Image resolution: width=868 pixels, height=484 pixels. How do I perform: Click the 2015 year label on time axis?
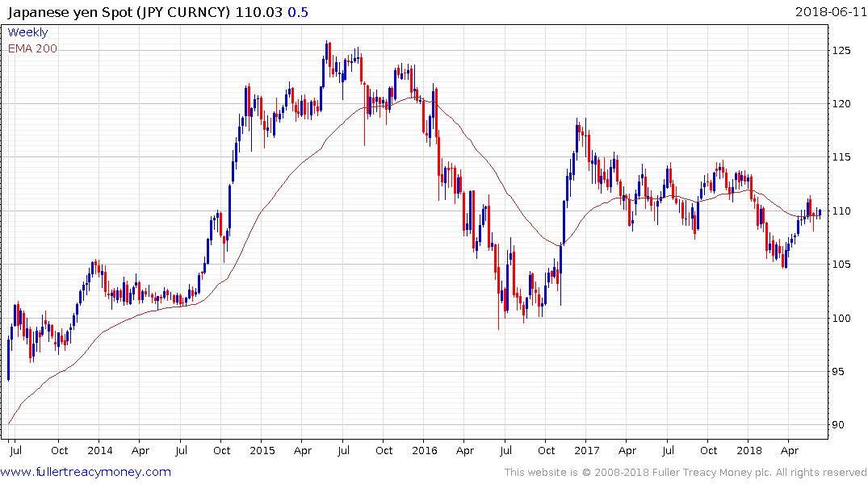(262, 450)
